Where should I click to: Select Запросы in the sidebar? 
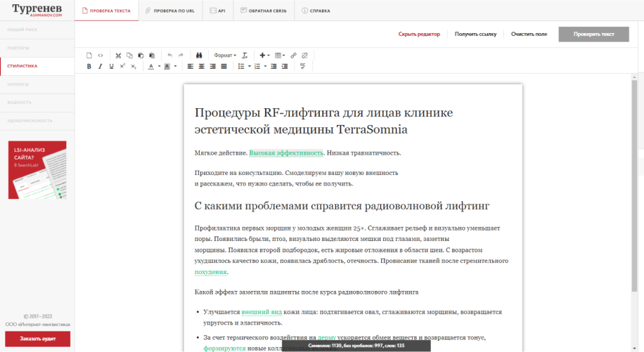[x=37, y=84]
